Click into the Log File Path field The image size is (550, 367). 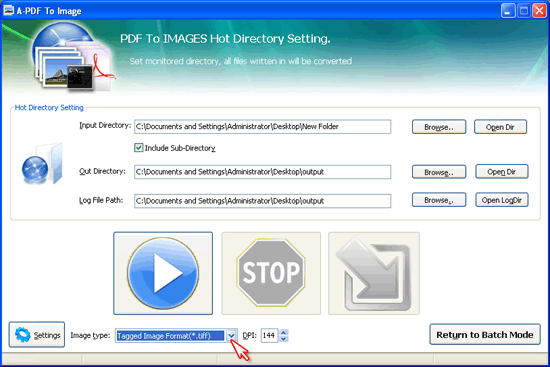262,201
